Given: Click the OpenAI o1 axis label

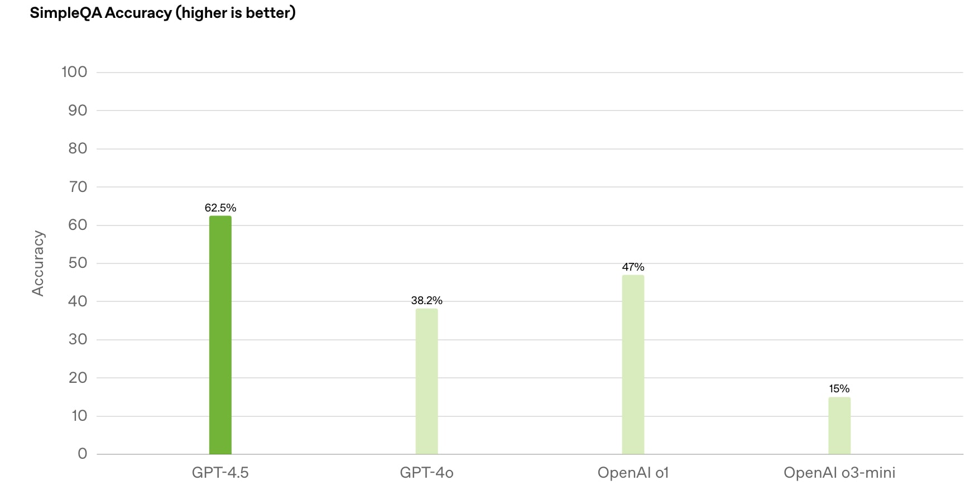Looking at the screenshot, I should click(633, 473).
